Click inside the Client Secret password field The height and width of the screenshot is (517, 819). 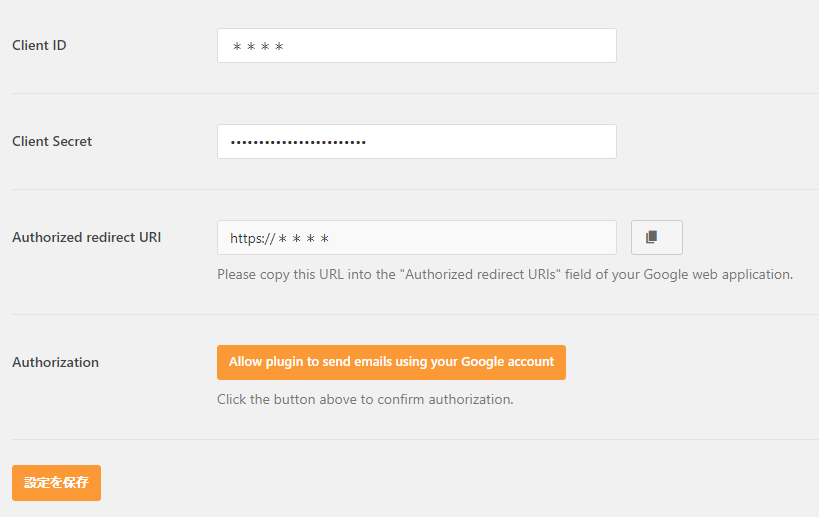click(x=416, y=142)
